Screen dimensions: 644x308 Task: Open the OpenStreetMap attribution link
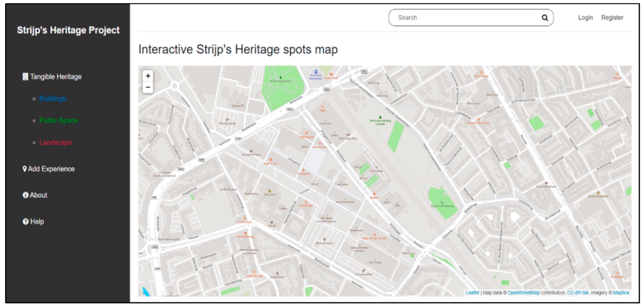pyautogui.click(x=524, y=292)
